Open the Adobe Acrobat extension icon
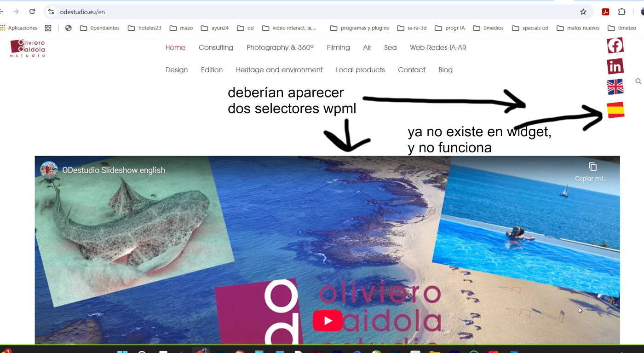 [606, 12]
